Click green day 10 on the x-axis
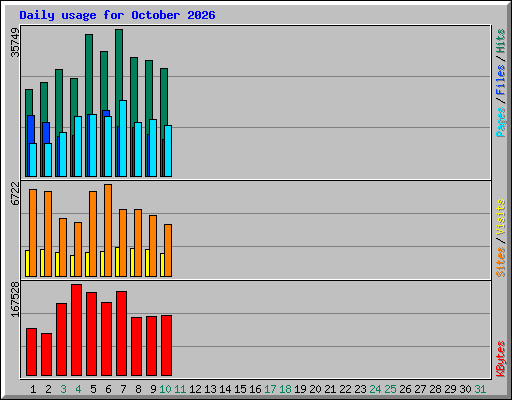The image size is (512, 400). coord(165,389)
